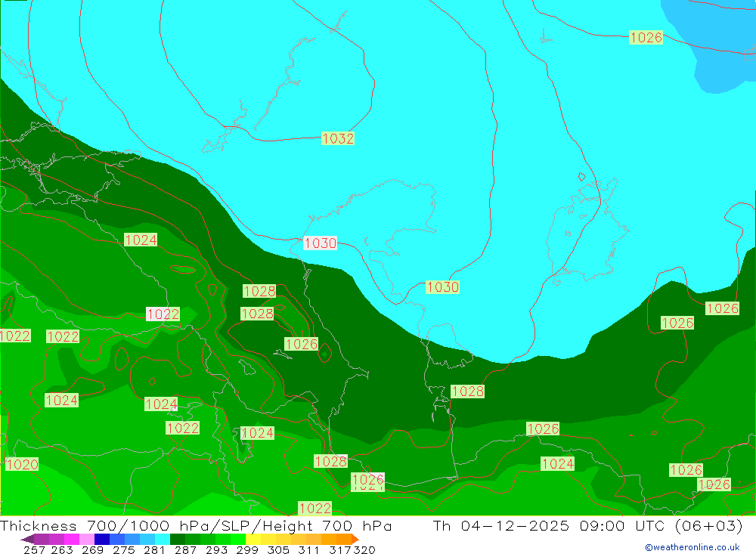Click legend value 263
The image size is (756, 554).
[62, 549]
